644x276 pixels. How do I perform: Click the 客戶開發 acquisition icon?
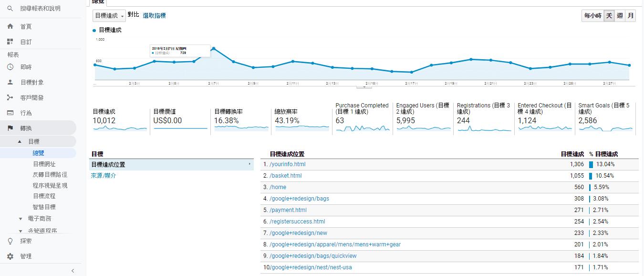10,97
